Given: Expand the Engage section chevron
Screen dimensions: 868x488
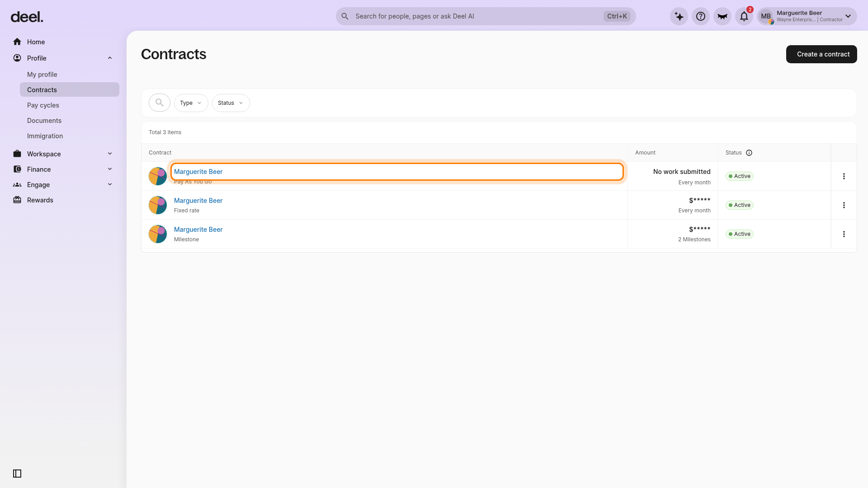Looking at the screenshot, I should tap(110, 184).
